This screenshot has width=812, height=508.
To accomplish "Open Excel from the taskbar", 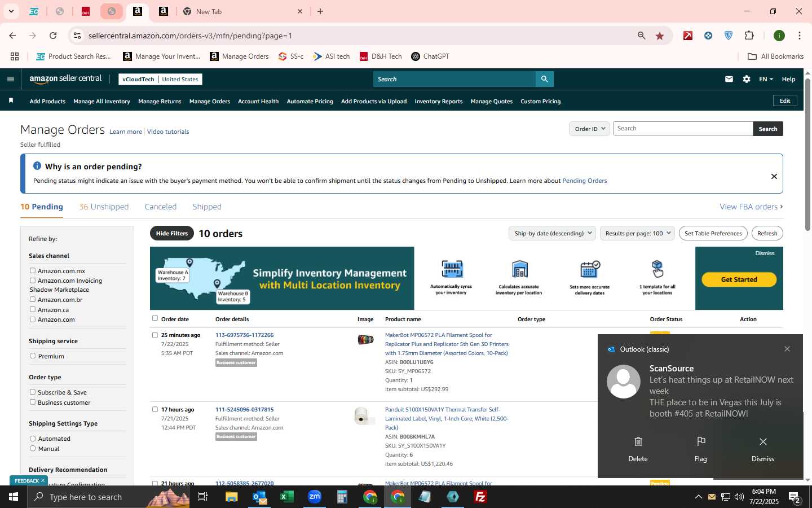I will [287, 497].
